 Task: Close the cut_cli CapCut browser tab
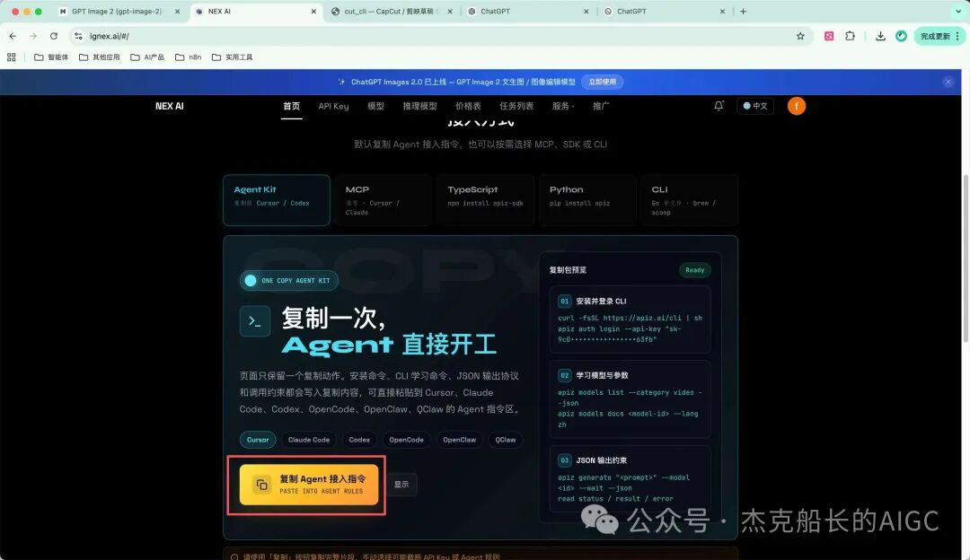[x=450, y=11]
